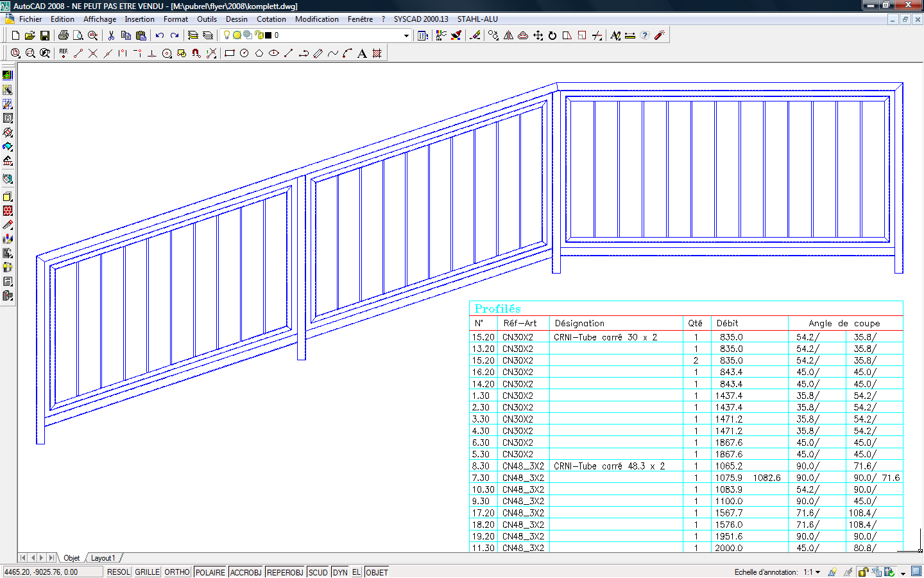The width and height of the screenshot is (924, 578).
Task: Open the status bar options arrow menu
Action: pos(903,572)
